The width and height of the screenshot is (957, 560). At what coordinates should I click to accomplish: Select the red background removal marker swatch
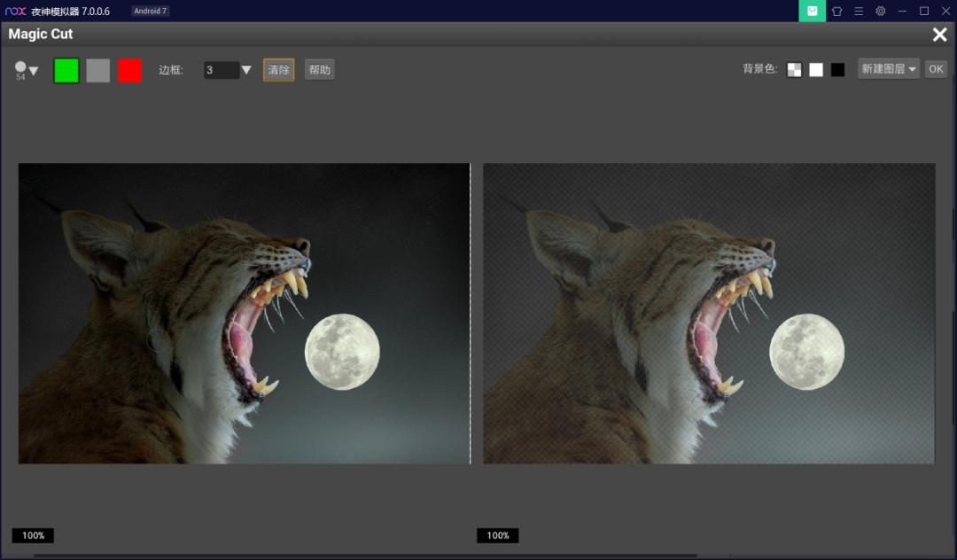coord(129,69)
